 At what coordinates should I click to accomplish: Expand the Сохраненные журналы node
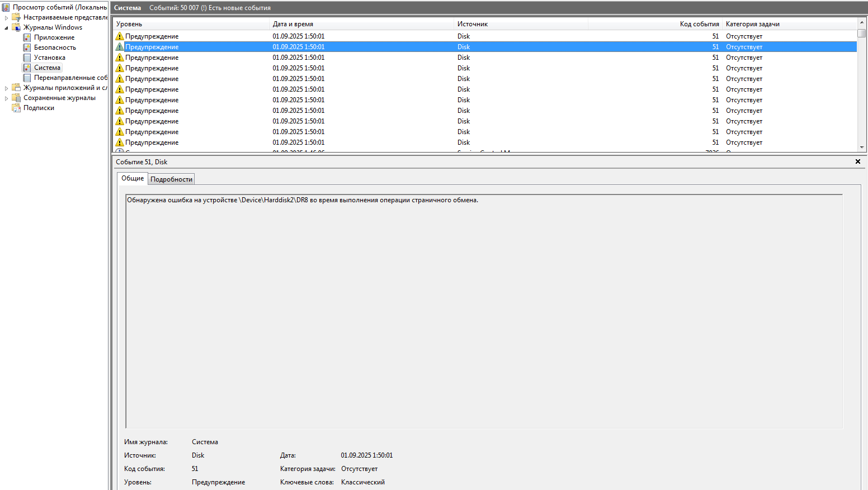pyautogui.click(x=6, y=98)
